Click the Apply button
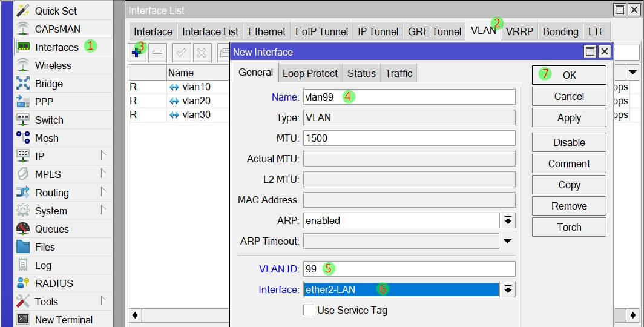The image size is (644, 327). point(568,118)
